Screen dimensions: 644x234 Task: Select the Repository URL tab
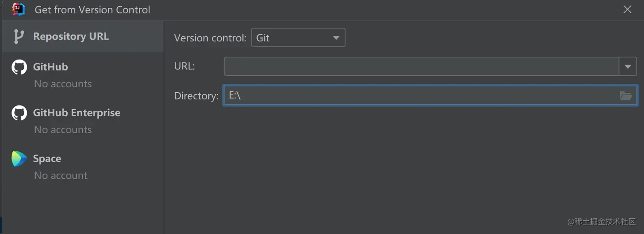(x=71, y=37)
